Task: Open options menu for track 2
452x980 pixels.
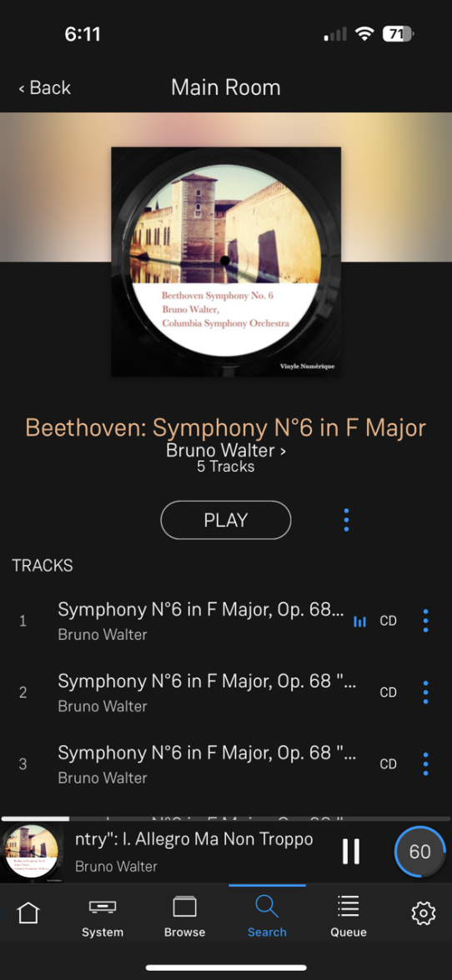Action: click(426, 692)
